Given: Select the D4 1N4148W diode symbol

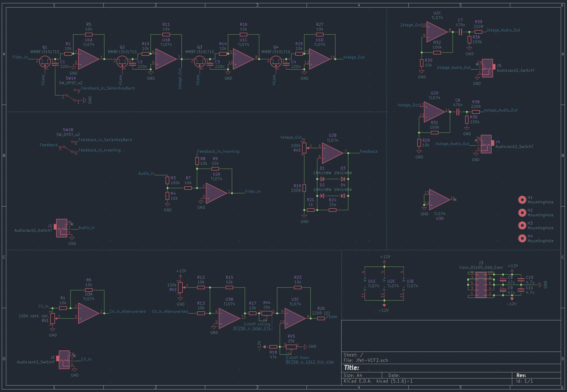Looking at the screenshot, I should point(343,196).
